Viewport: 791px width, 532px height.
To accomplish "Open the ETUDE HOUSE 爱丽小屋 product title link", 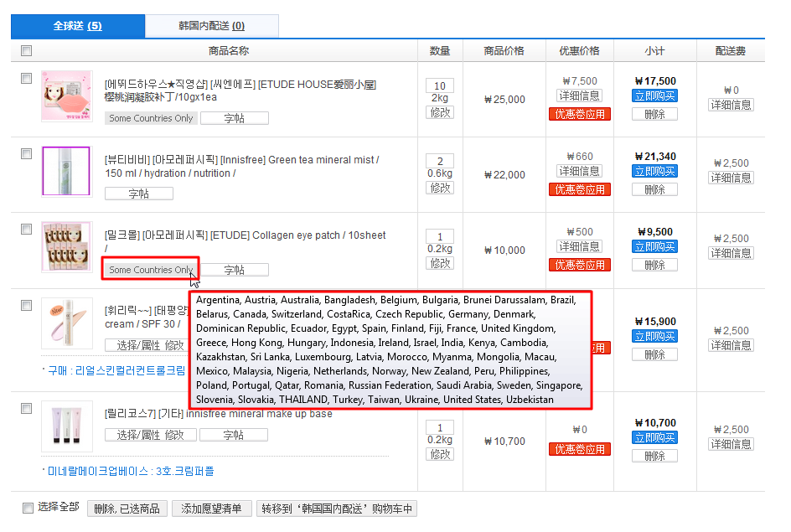I will pyautogui.click(x=240, y=90).
